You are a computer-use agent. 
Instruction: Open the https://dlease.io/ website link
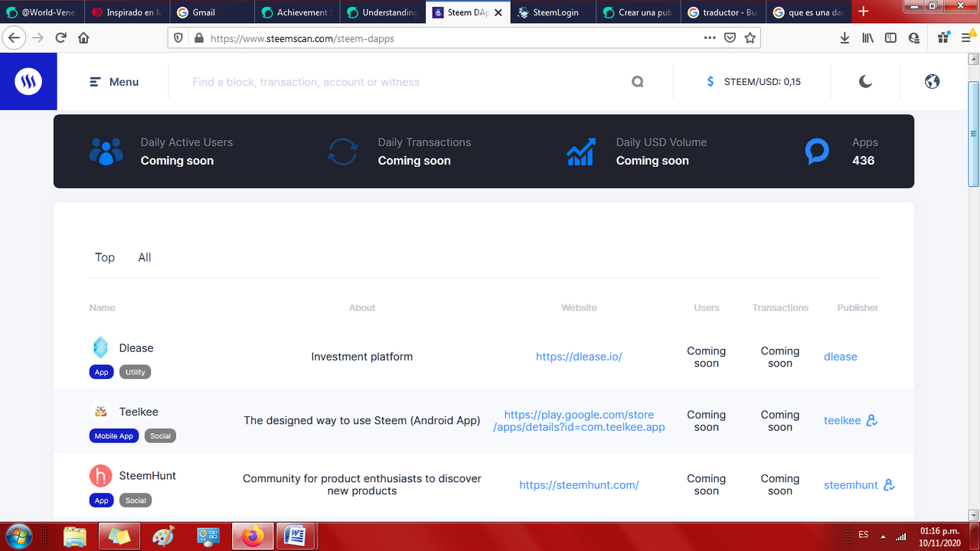tap(579, 357)
